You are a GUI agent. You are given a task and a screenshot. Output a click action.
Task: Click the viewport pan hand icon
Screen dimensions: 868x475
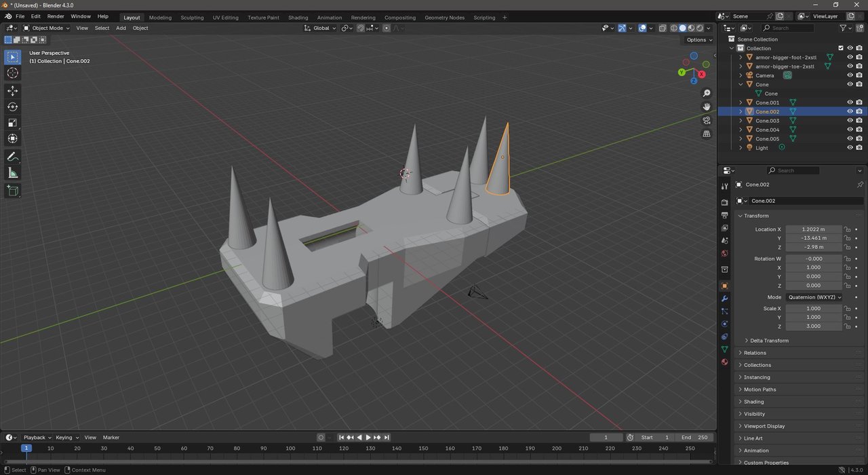pyautogui.click(x=707, y=107)
